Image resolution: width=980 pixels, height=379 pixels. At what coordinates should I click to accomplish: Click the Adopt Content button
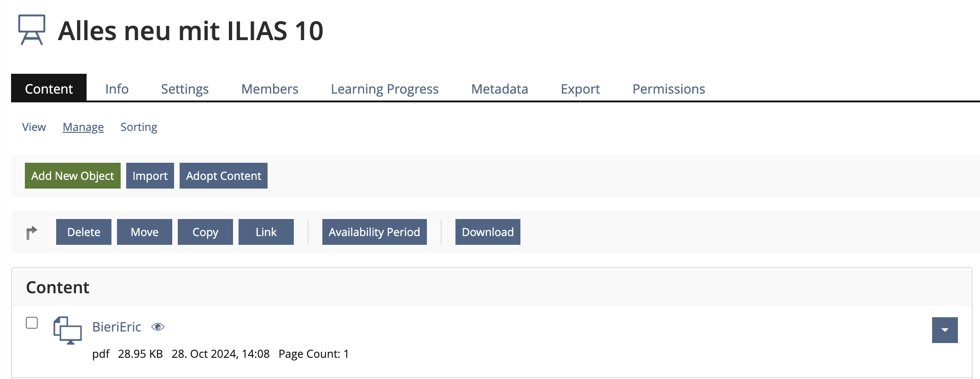223,176
